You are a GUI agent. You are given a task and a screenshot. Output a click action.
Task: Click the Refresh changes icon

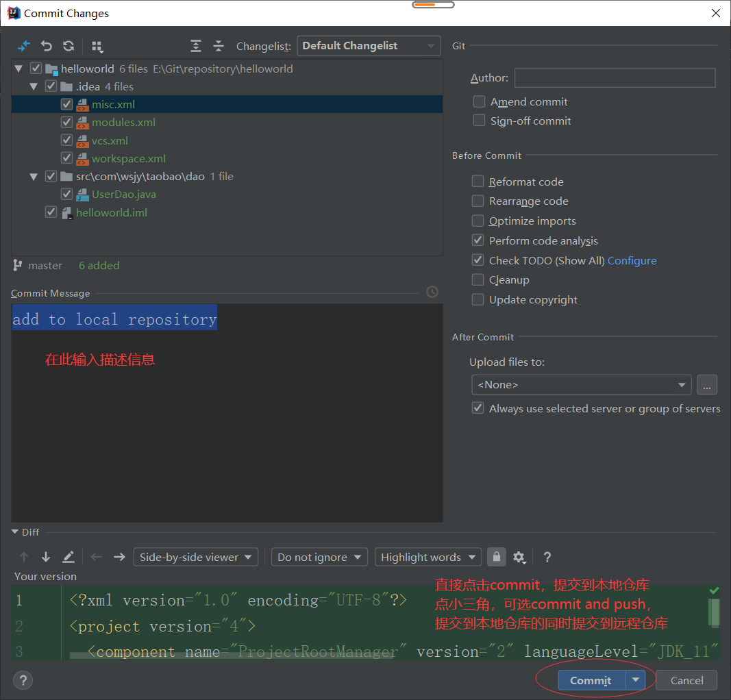[x=69, y=46]
